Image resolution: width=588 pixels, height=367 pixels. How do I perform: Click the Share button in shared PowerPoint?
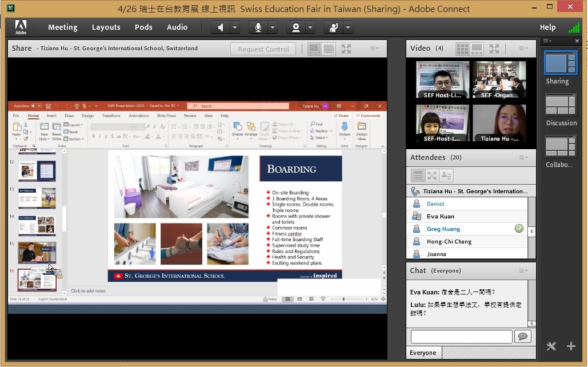tap(341, 115)
